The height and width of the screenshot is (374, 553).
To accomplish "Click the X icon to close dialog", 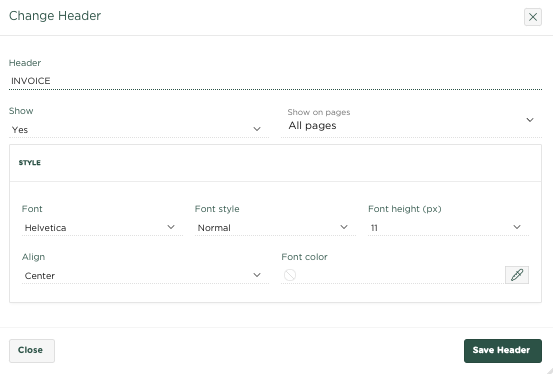I will (x=533, y=17).
